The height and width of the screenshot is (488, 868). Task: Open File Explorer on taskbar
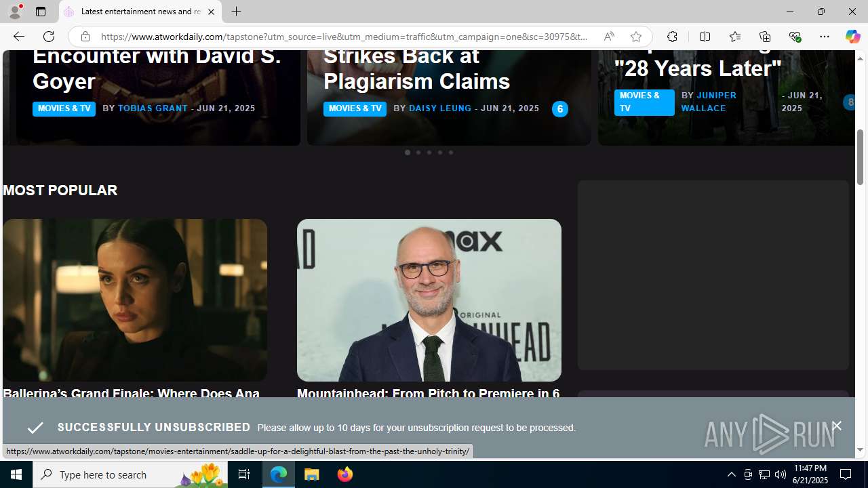(312, 474)
